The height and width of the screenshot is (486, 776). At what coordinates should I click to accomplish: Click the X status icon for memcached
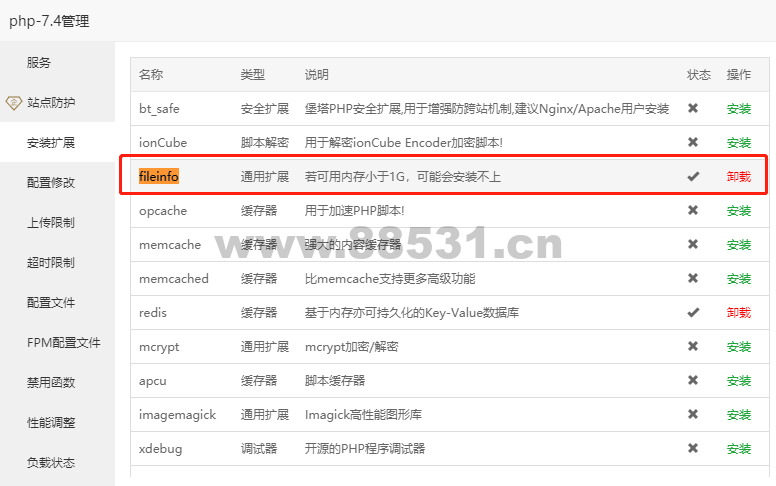693,279
